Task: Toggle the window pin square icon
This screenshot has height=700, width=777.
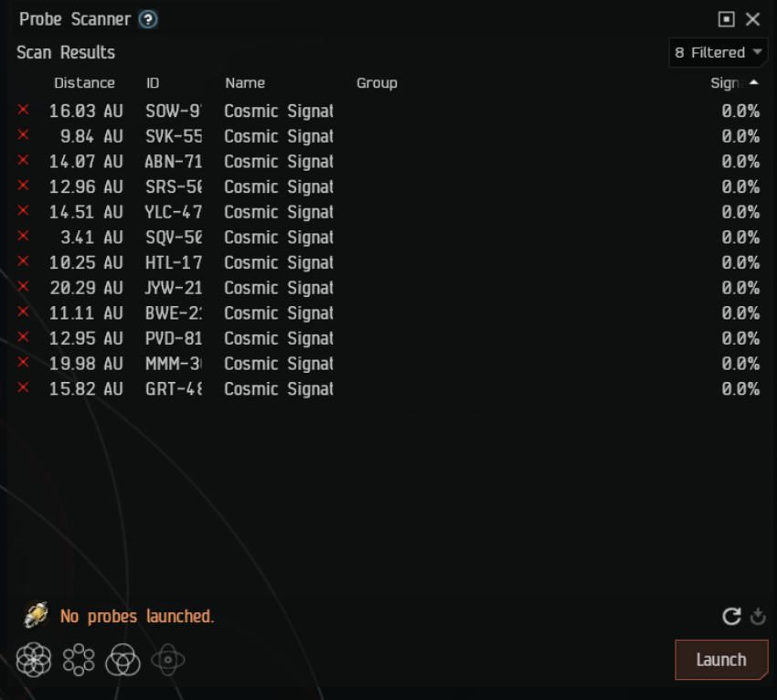Action: coord(727,19)
